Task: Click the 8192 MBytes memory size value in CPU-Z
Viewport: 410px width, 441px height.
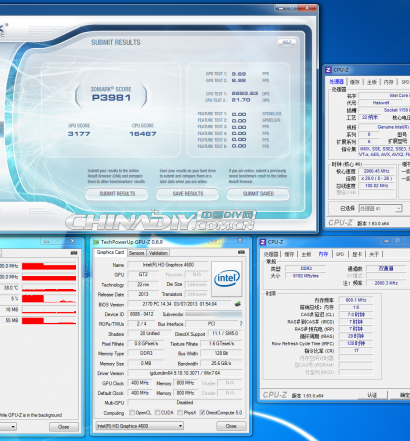Action: click(x=306, y=276)
